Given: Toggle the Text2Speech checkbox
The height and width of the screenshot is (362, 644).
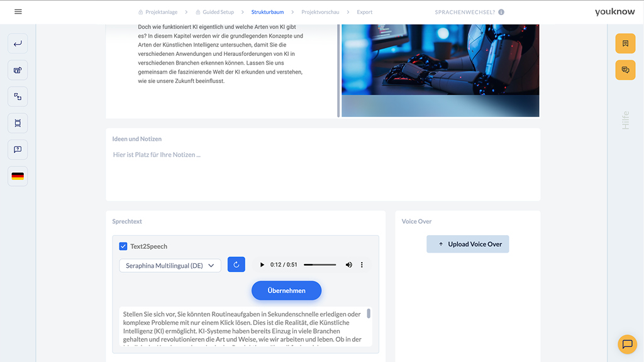Looking at the screenshot, I should (x=121, y=246).
